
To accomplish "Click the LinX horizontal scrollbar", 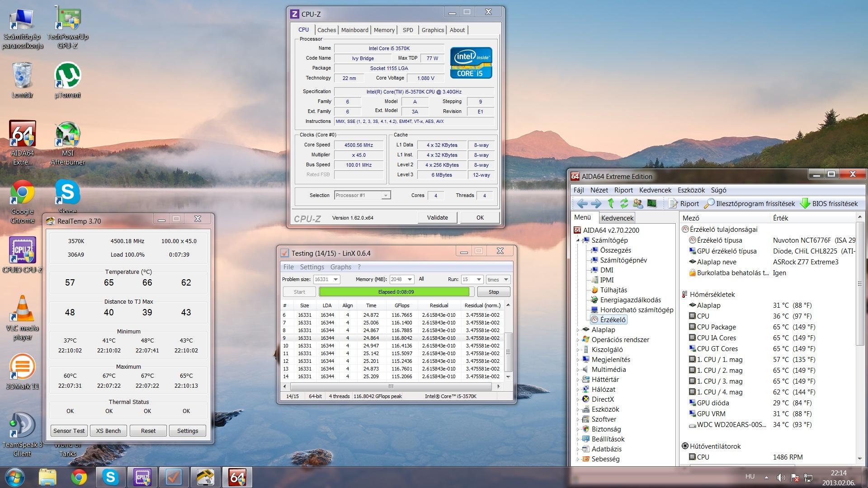I will coord(391,386).
